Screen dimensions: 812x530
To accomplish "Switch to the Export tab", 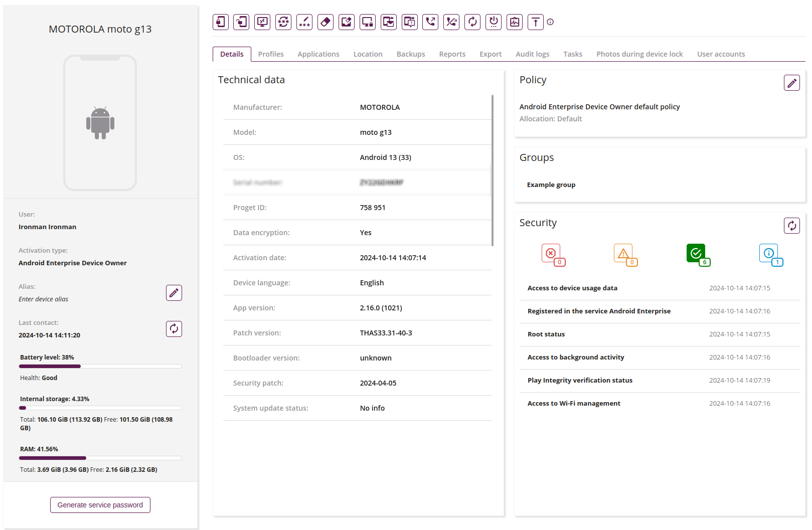I will coord(491,54).
